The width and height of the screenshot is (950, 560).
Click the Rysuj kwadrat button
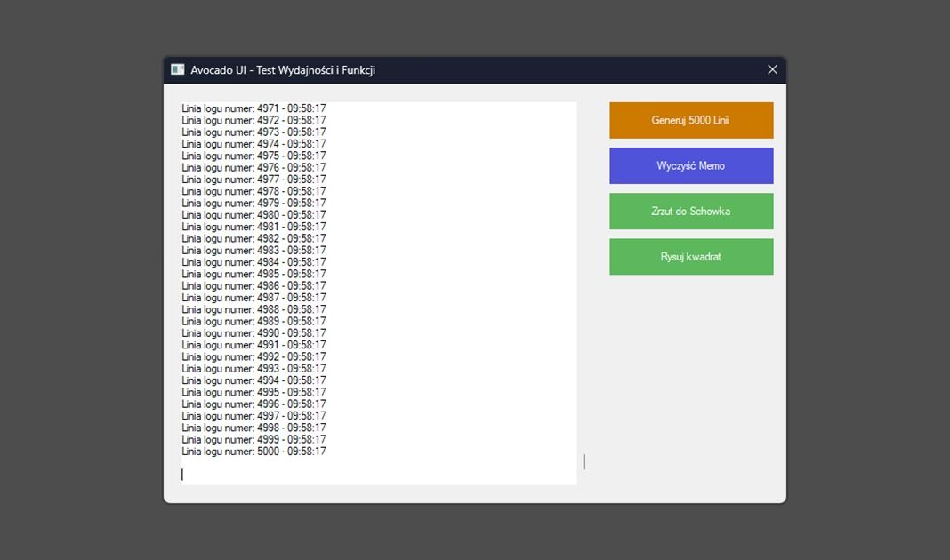[691, 257]
